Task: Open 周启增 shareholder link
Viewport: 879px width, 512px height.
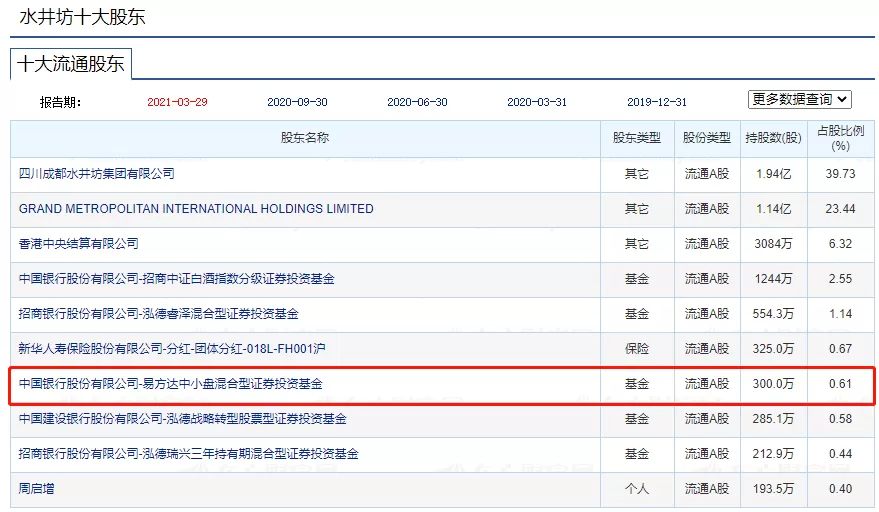Action: (36, 488)
